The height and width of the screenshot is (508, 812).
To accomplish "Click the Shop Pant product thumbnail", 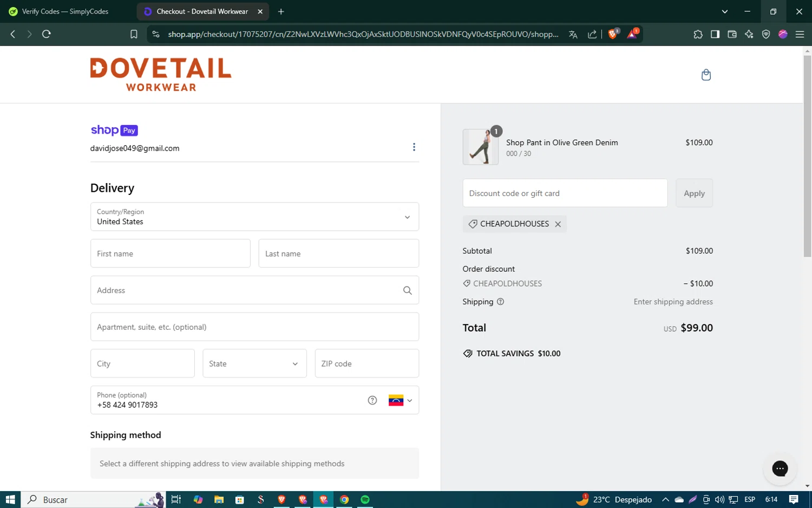I will click(x=481, y=147).
